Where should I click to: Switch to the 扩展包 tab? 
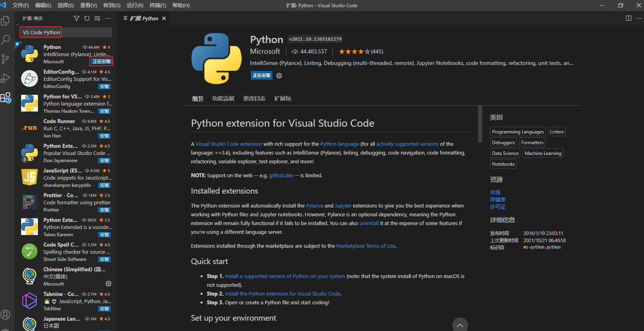(x=283, y=98)
